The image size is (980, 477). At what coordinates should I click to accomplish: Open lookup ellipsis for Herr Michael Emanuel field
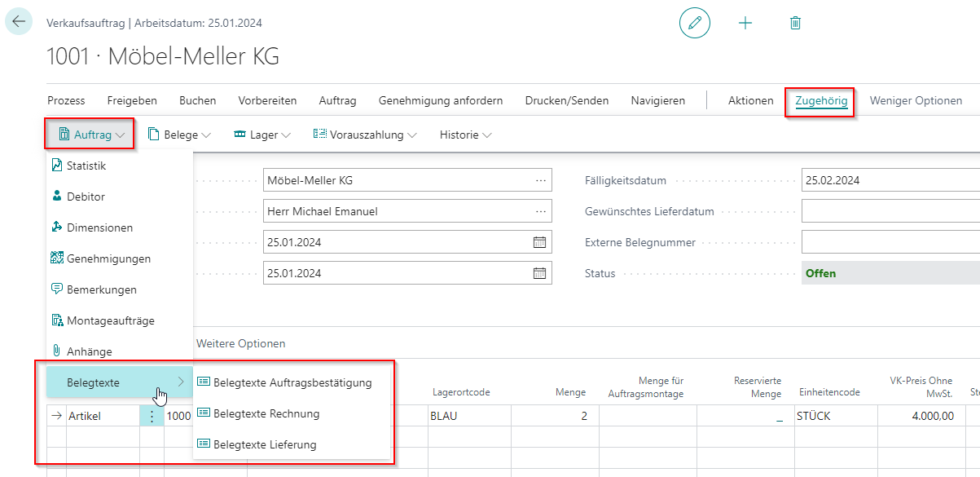540,211
